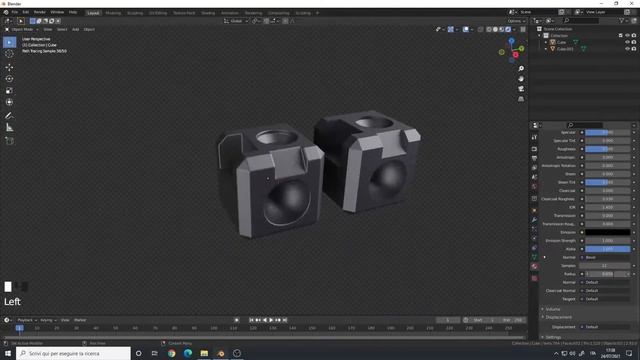This screenshot has width=640, height=360.
Task: Open the viewport Select menu
Action: tap(62, 29)
